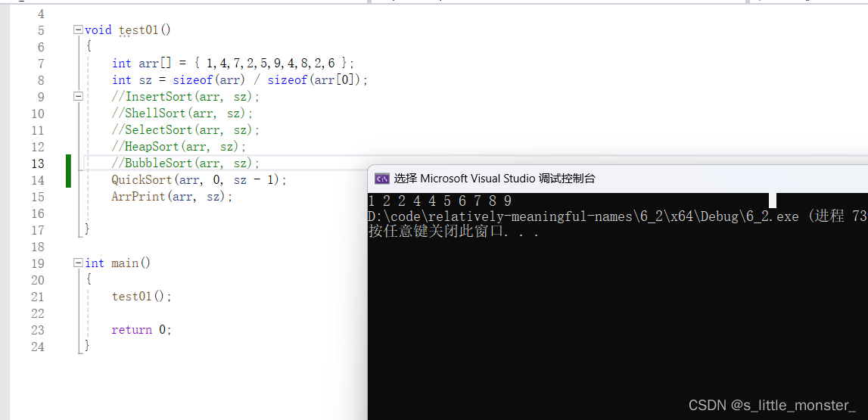
Task: Click the test01(); call inside main
Action: pyautogui.click(x=142, y=296)
